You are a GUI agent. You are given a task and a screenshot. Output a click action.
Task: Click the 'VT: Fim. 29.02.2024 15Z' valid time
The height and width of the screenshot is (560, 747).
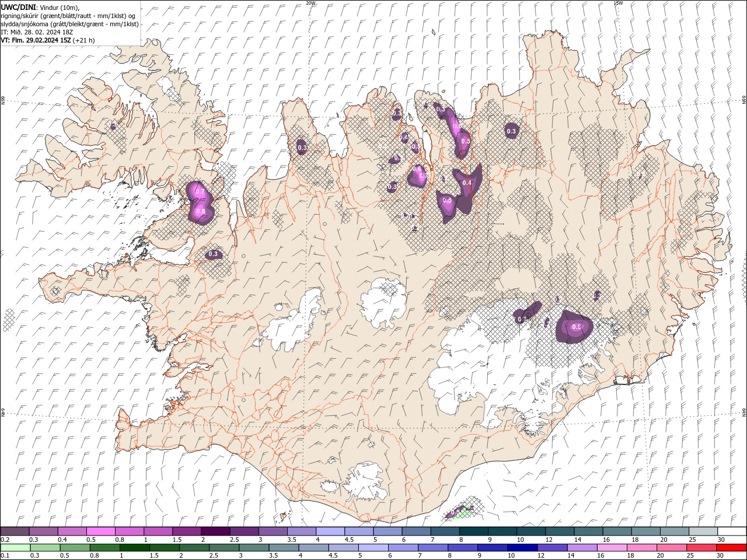click(x=36, y=40)
